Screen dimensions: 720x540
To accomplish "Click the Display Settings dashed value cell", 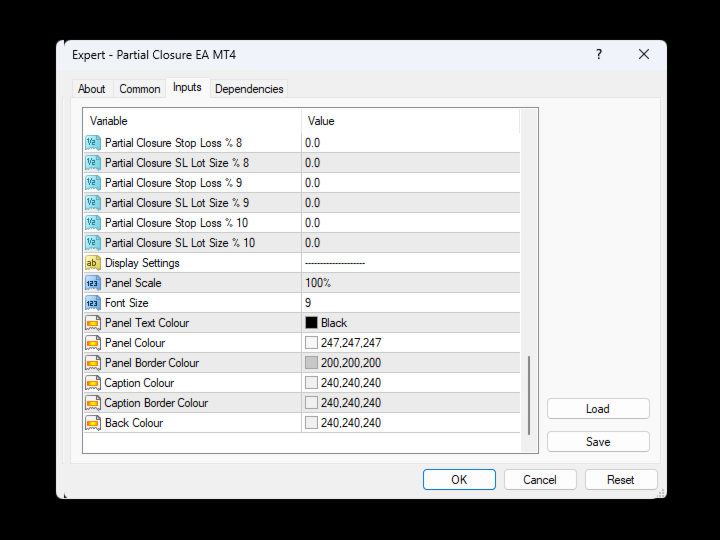I will click(x=411, y=263).
